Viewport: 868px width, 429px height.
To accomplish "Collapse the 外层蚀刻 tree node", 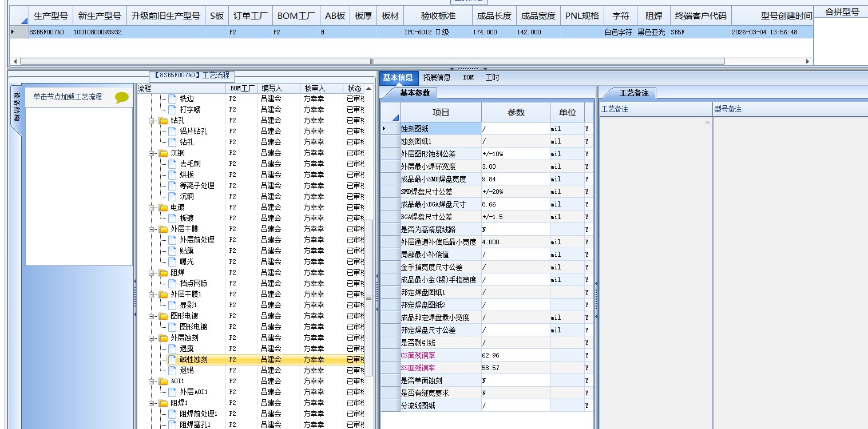I will 152,338.
